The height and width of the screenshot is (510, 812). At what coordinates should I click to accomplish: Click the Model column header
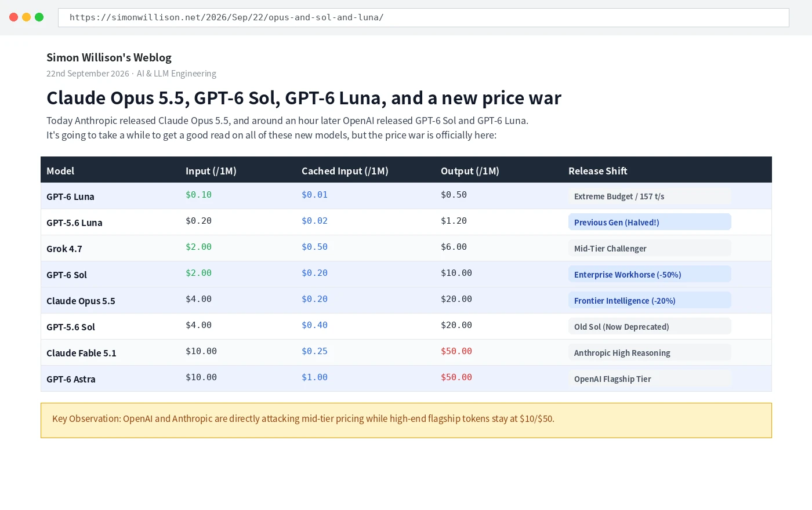tap(60, 171)
